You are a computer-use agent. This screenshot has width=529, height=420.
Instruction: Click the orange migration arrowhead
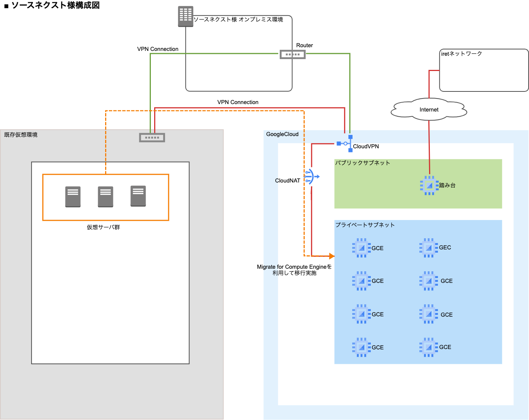pos(331,256)
